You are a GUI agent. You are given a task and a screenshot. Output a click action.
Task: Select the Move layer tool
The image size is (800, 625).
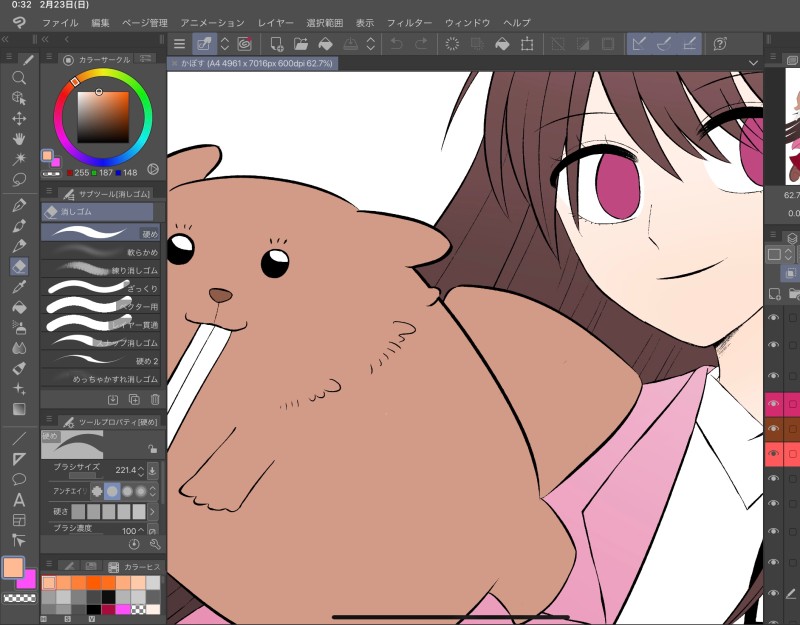(19, 118)
